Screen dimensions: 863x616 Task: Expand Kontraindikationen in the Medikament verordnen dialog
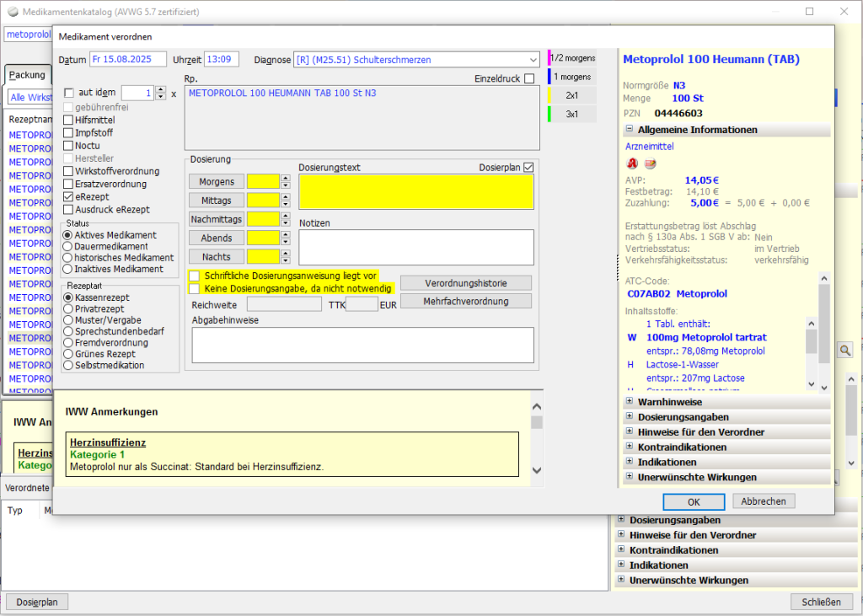[630, 446]
